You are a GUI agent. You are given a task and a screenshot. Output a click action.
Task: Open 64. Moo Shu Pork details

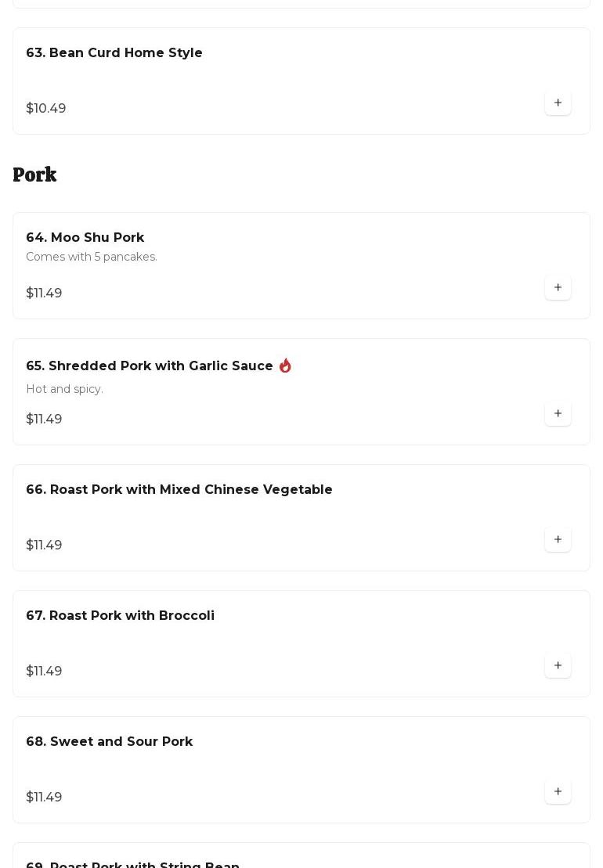pyautogui.click(x=85, y=238)
